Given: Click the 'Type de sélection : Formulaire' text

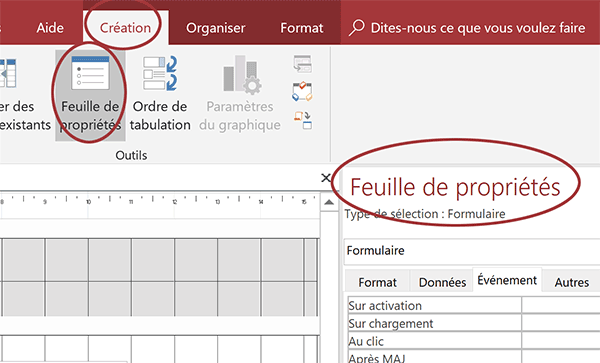Looking at the screenshot, I should (425, 214).
